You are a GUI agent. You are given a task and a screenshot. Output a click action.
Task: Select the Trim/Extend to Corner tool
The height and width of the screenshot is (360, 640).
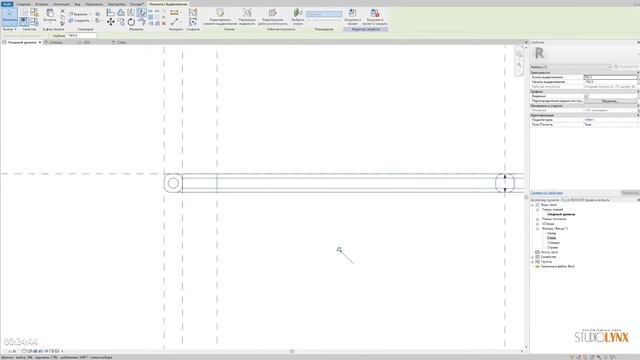[x=141, y=22]
